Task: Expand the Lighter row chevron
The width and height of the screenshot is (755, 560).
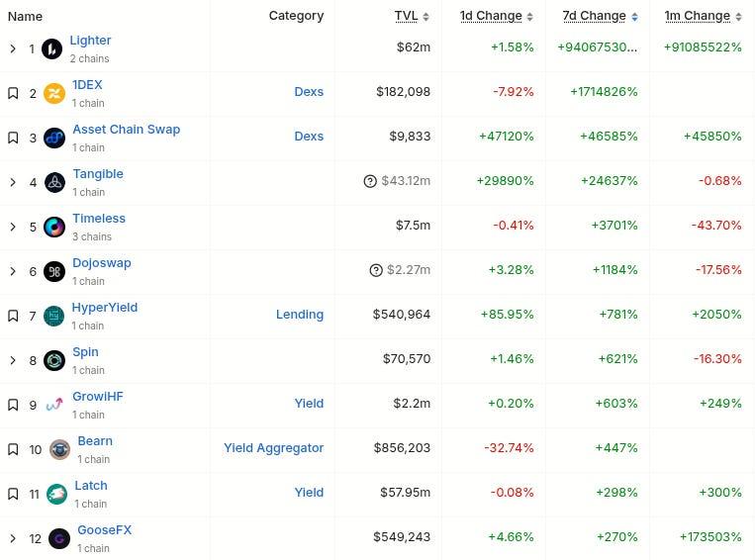Action: (13, 48)
